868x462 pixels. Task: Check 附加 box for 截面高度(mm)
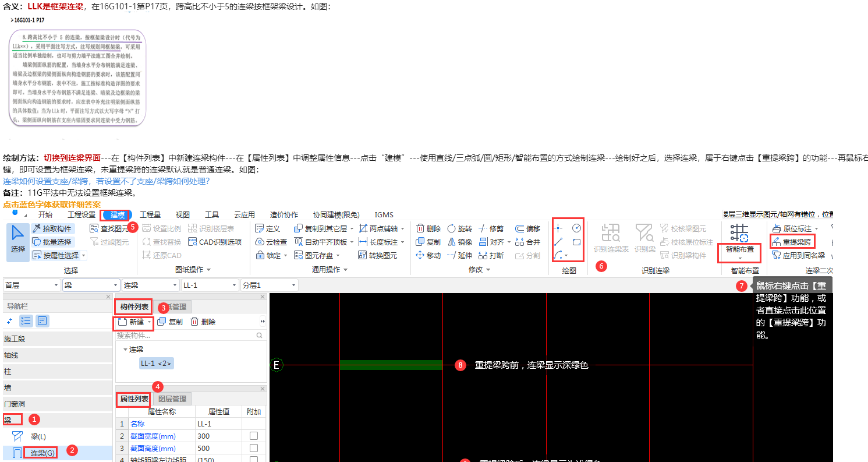(x=254, y=448)
